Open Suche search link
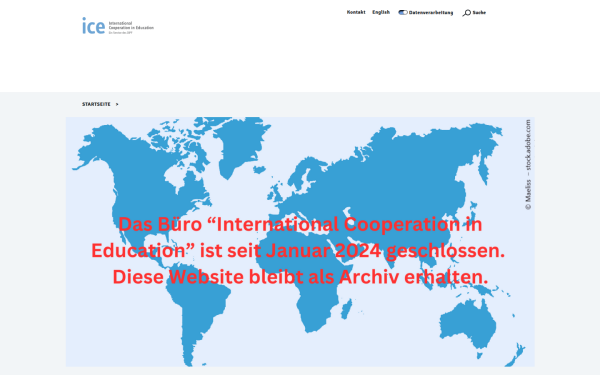The height and width of the screenshot is (375, 600). (479, 13)
